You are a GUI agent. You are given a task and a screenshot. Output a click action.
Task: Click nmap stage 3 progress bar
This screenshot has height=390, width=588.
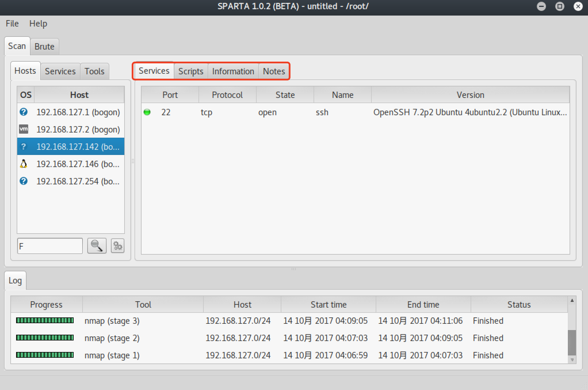[x=45, y=320]
